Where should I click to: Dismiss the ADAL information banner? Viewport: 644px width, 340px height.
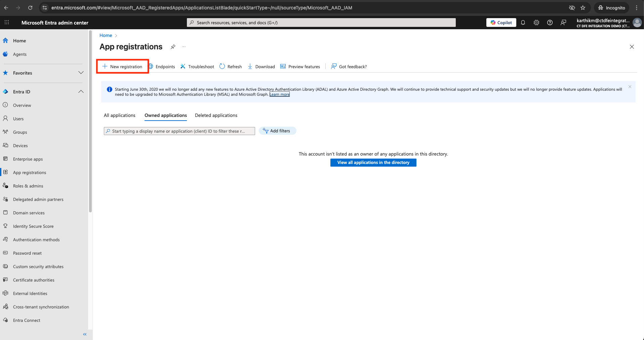coord(630,87)
